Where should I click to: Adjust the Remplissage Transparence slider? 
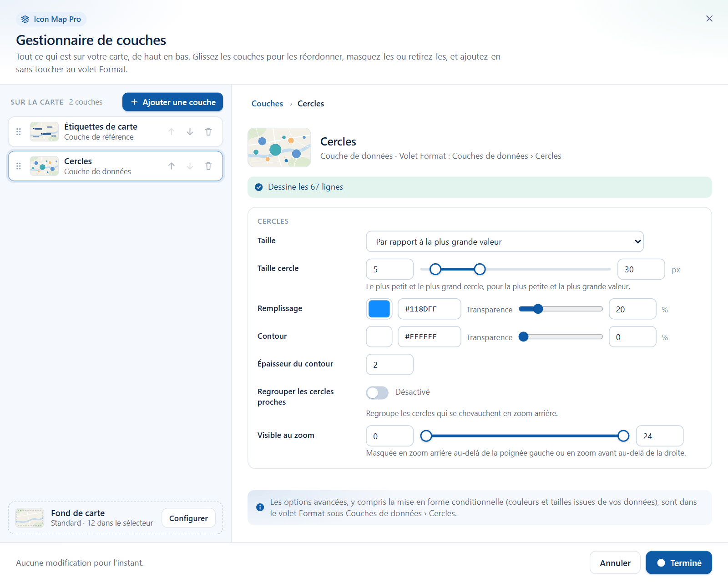pos(561,309)
